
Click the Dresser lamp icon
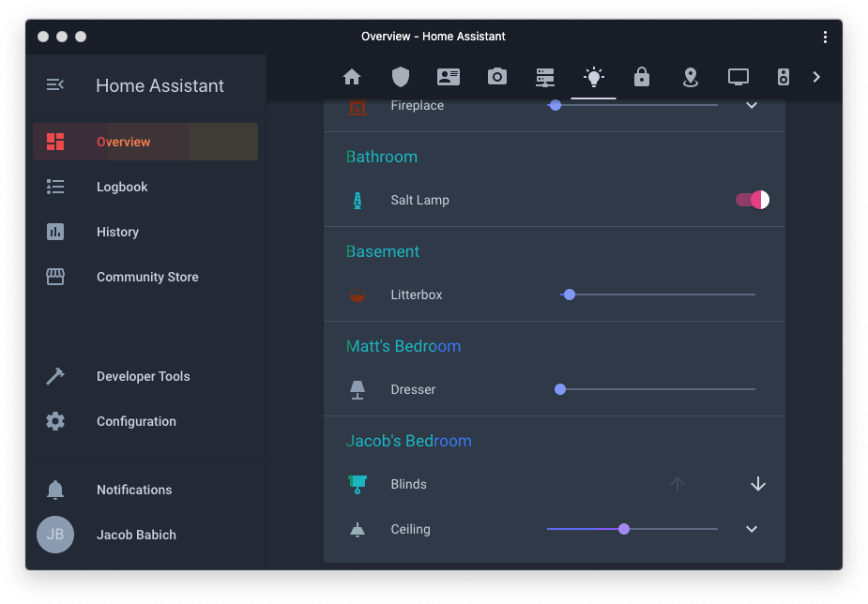358,390
